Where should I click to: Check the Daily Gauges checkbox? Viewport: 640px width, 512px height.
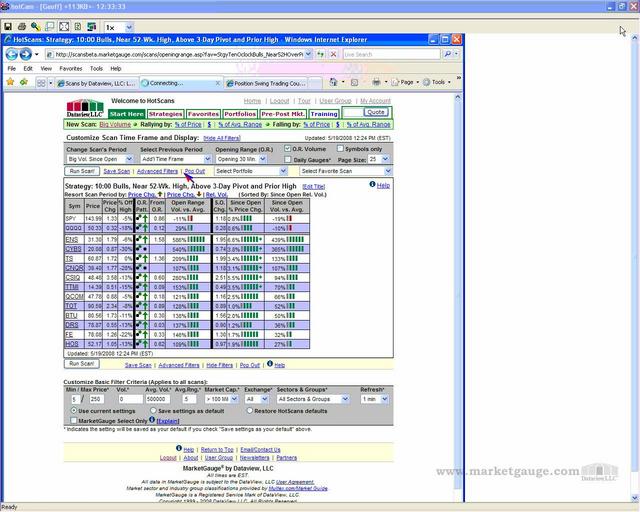(288, 160)
